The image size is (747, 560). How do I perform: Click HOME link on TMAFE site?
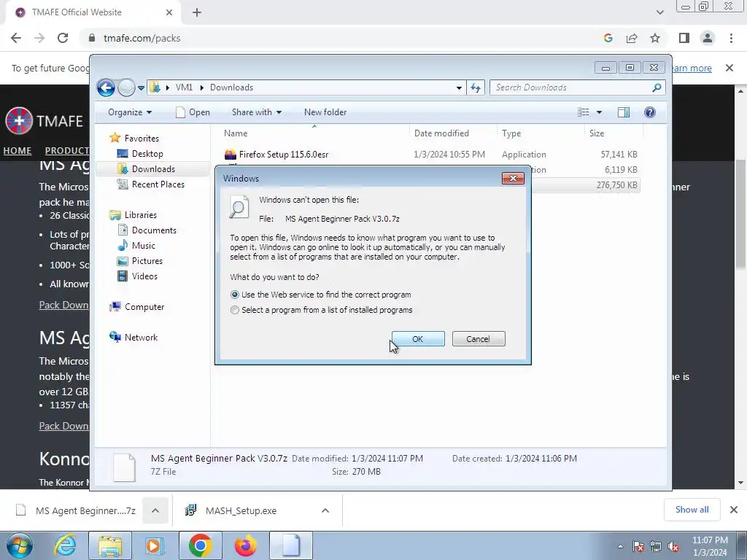coord(18,151)
